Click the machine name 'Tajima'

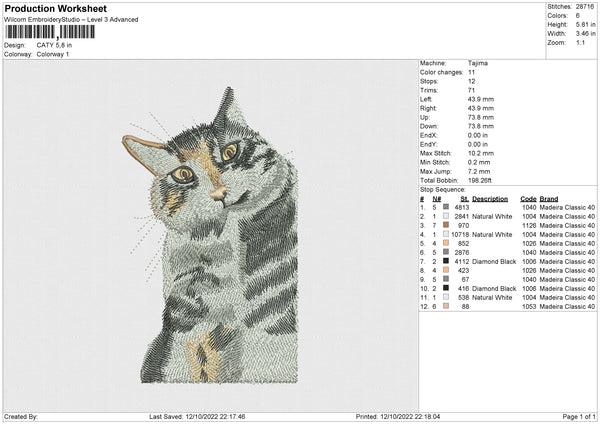coord(478,63)
